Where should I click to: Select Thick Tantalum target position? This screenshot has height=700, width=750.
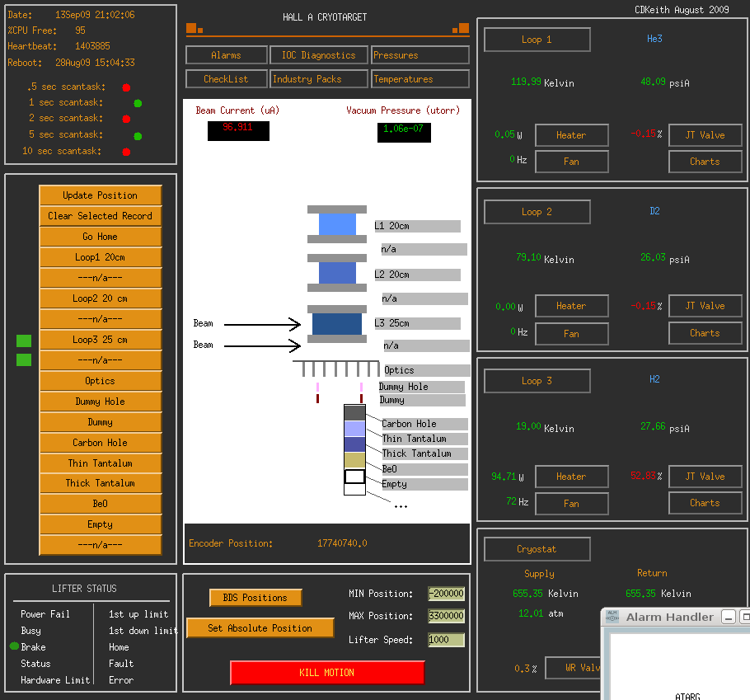click(x=101, y=483)
